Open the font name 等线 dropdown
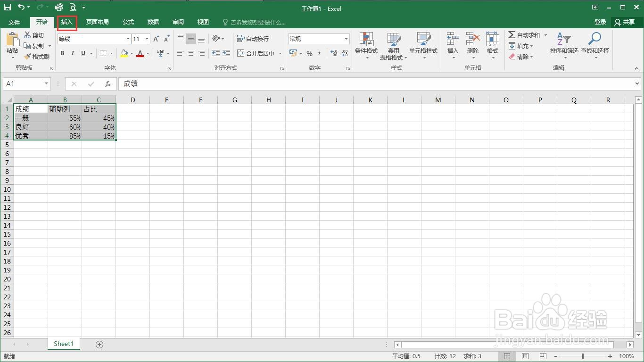The image size is (644, 362). (x=127, y=39)
